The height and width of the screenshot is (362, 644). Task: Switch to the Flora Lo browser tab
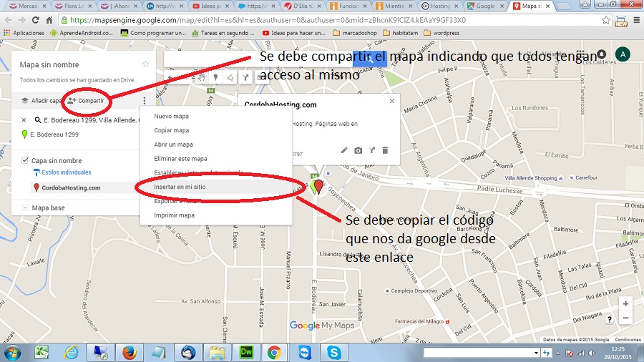(x=73, y=6)
